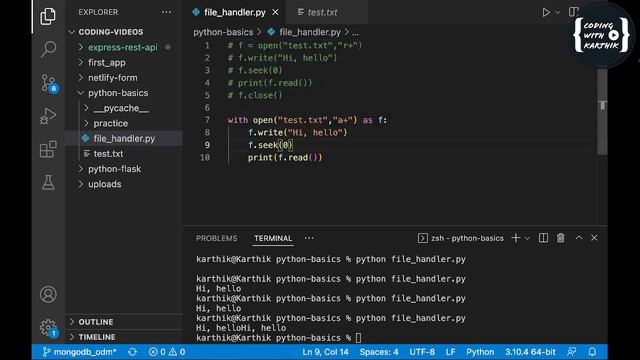
Task: Open the Extensions view
Action: [x=48, y=149]
